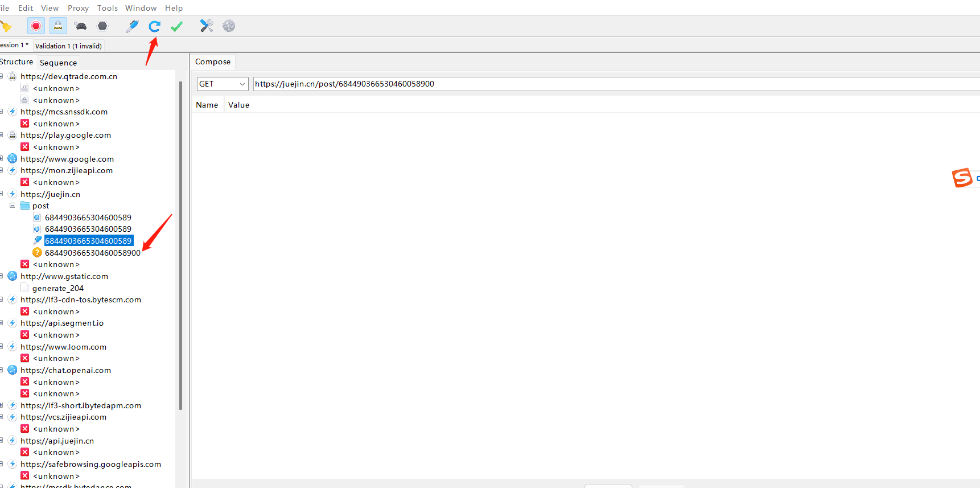Switch to Validation 1 (1 invalid) tab
Viewport: 980px width, 488px height.
[68, 46]
